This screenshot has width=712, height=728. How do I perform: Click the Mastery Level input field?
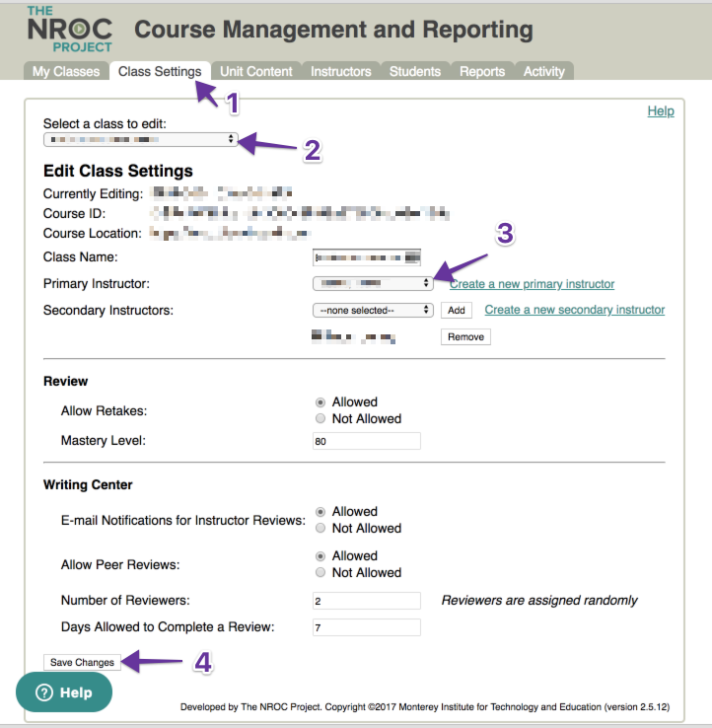(367, 441)
